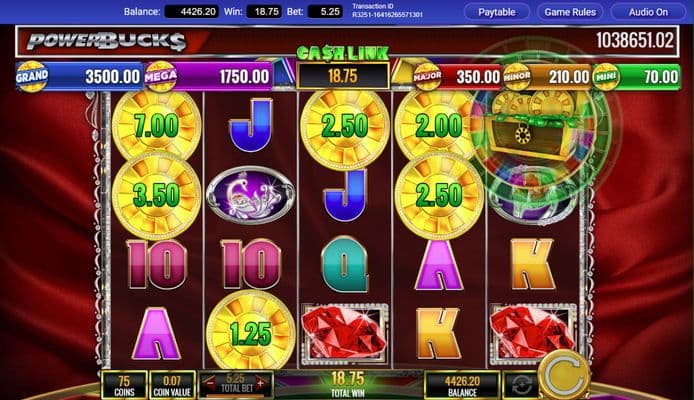Image resolution: width=694 pixels, height=400 pixels.
Task: Increase total bet with the plus arrow
Action: (262, 383)
